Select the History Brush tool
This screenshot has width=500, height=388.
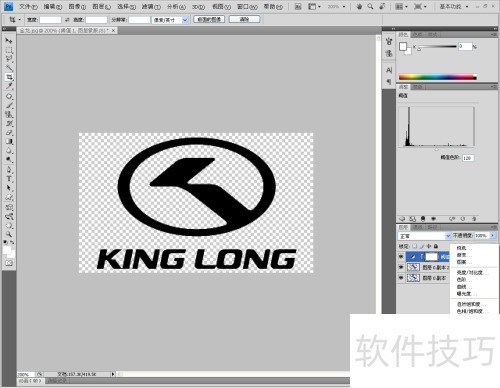[x=9, y=123]
